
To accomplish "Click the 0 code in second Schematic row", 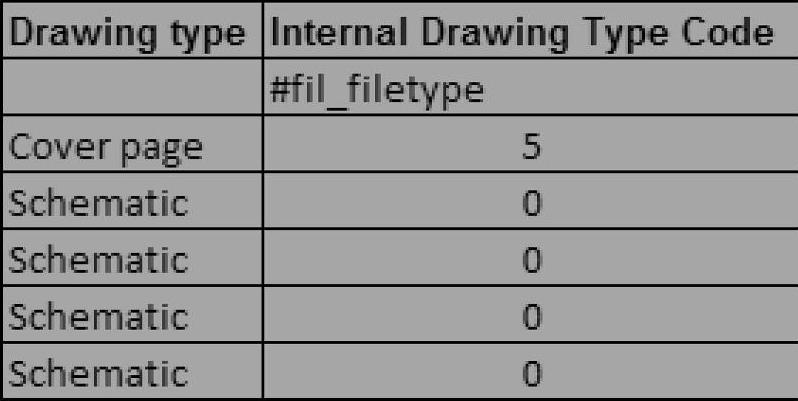I will [x=531, y=260].
